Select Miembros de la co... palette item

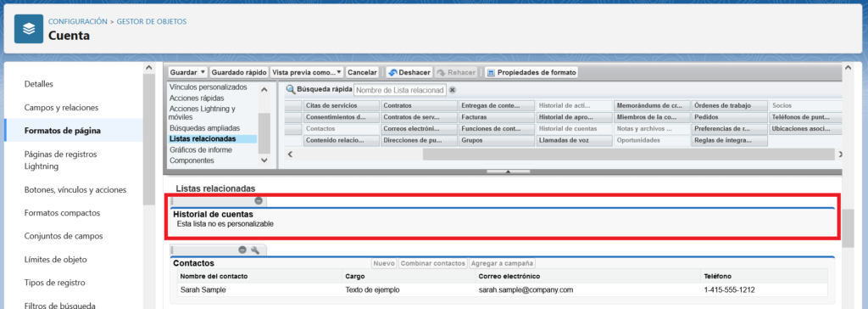tap(652, 117)
